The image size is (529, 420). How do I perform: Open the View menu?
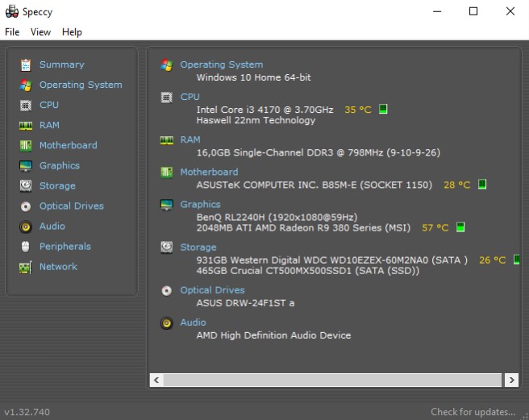[40, 32]
